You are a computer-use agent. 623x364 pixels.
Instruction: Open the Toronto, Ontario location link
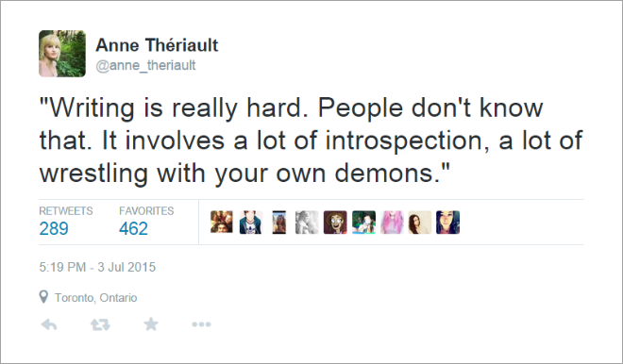[x=95, y=298]
